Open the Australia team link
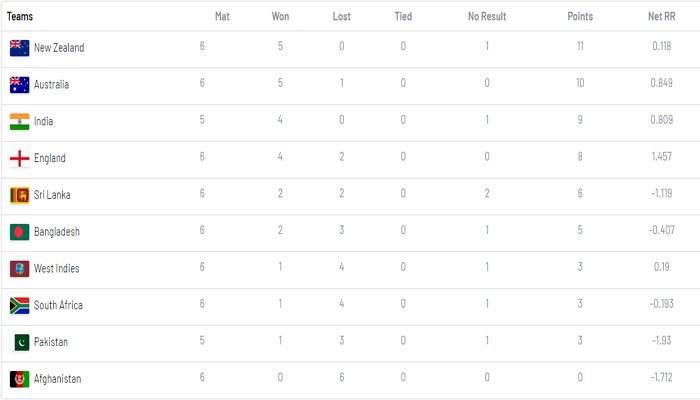The width and height of the screenshot is (700, 400). pyautogui.click(x=51, y=85)
